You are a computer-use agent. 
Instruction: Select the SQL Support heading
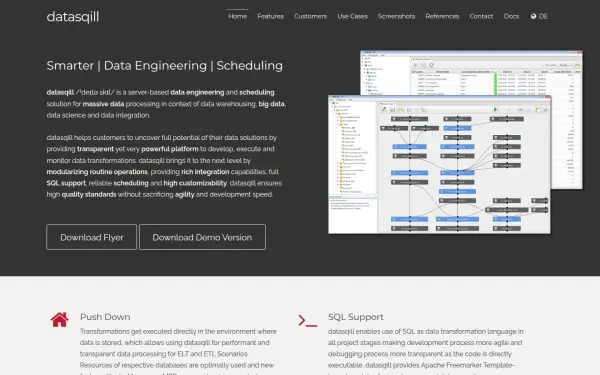[x=355, y=317]
